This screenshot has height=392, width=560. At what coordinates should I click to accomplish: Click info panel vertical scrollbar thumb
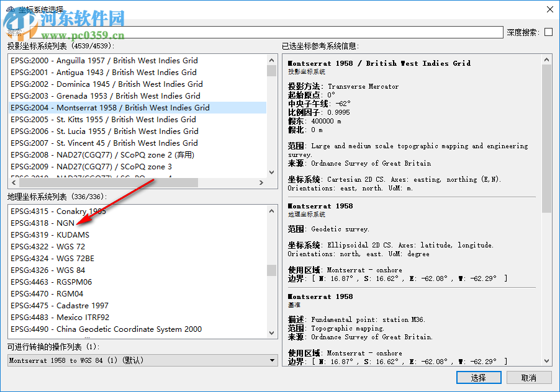pos(546,139)
